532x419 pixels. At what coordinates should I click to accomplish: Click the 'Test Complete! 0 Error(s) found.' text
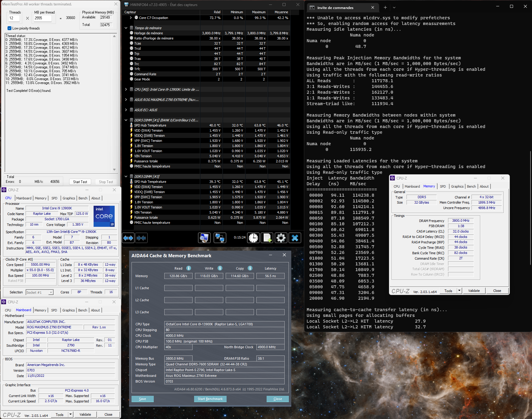tap(29, 91)
